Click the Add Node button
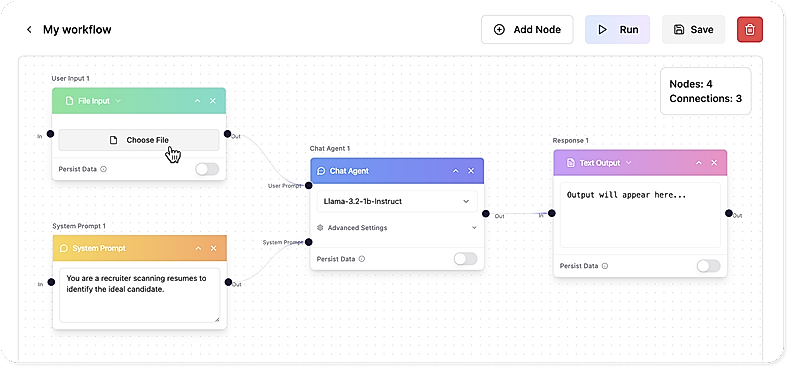The height and width of the screenshot is (368, 789). pos(527,30)
